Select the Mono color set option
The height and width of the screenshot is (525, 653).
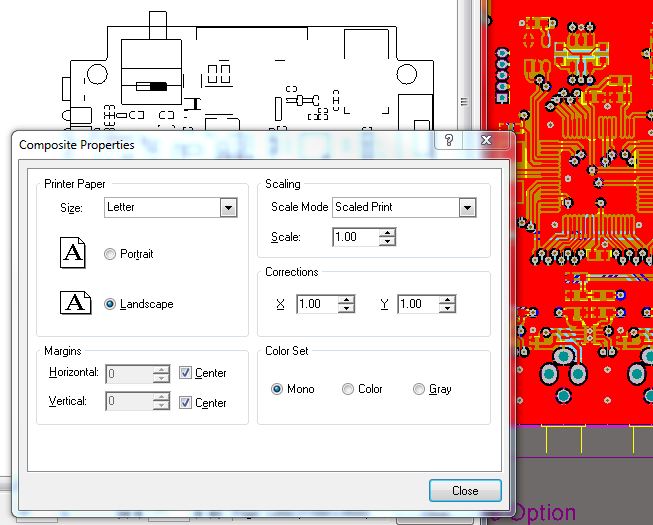277,389
